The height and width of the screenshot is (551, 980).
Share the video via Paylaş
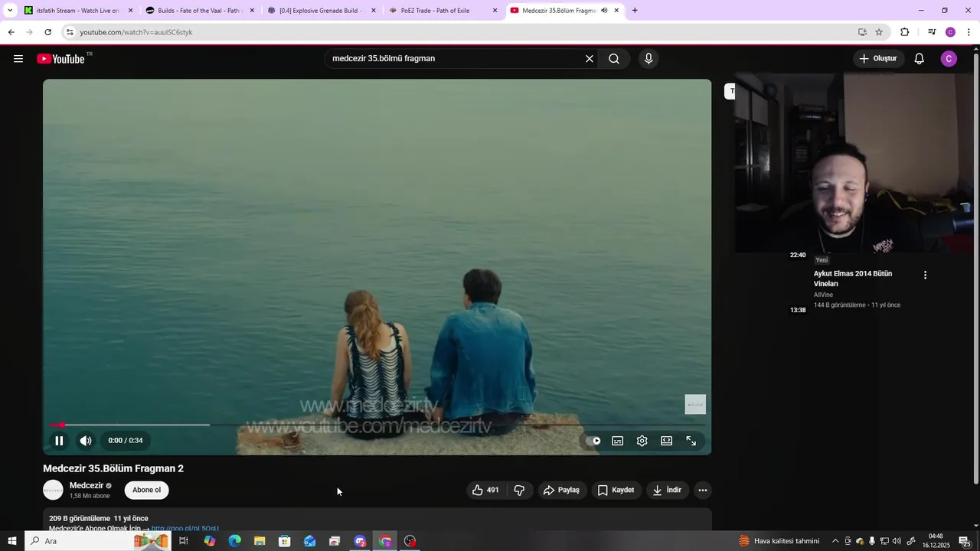pyautogui.click(x=561, y=491)
